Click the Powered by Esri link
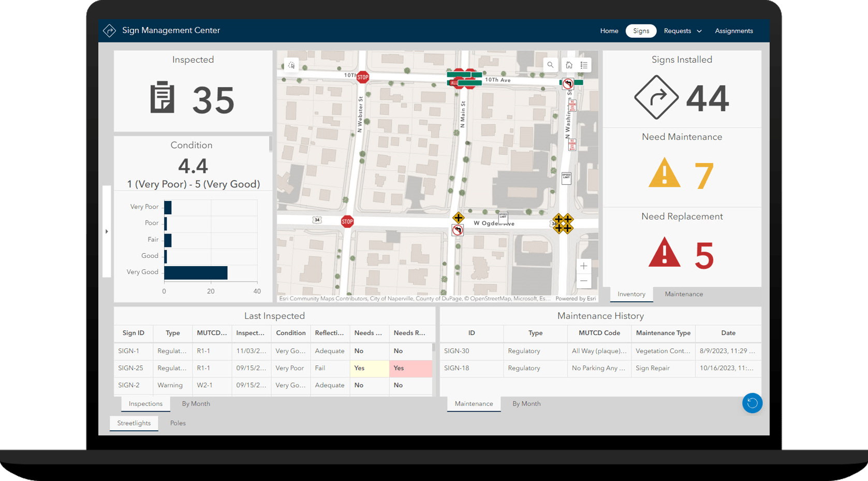 click(576, 299)
